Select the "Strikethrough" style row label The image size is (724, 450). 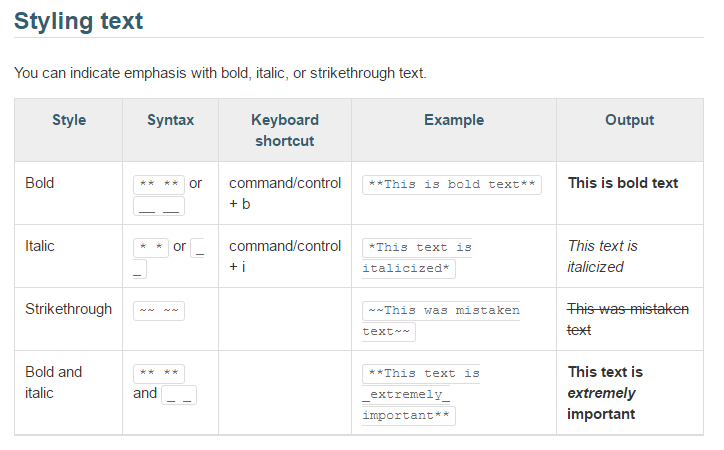[68, 309]
